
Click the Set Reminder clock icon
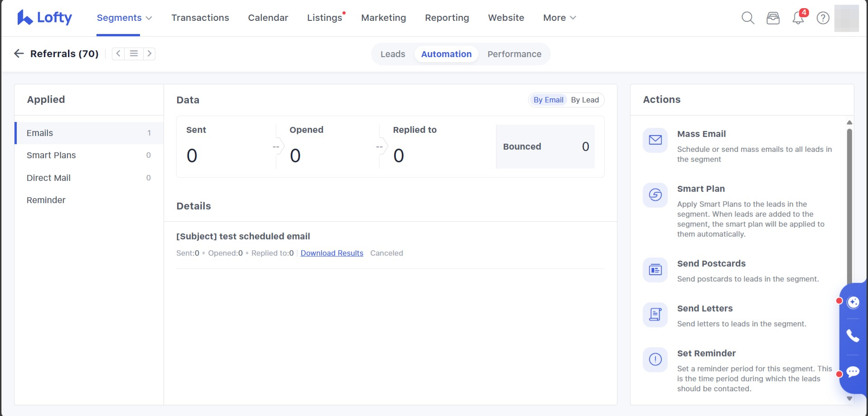(x=655, y=359)
